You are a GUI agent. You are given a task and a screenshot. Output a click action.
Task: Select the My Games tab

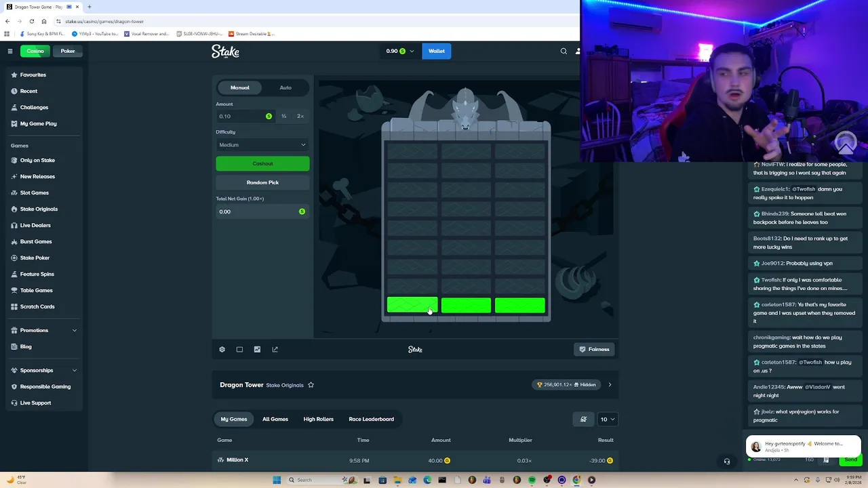pos(234,419)
